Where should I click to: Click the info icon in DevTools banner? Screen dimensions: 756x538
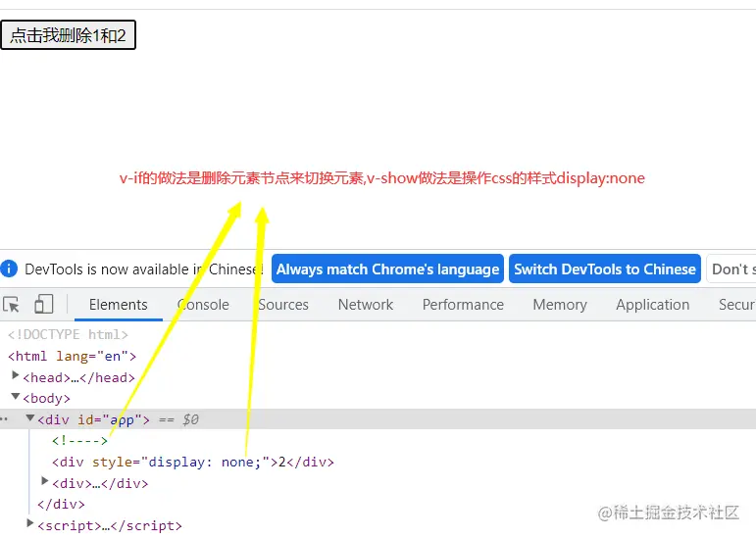click(x=9, y=269)
